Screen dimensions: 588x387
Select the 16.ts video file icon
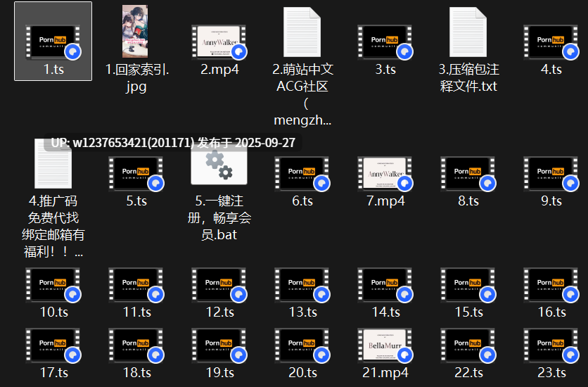click(551, 285)
